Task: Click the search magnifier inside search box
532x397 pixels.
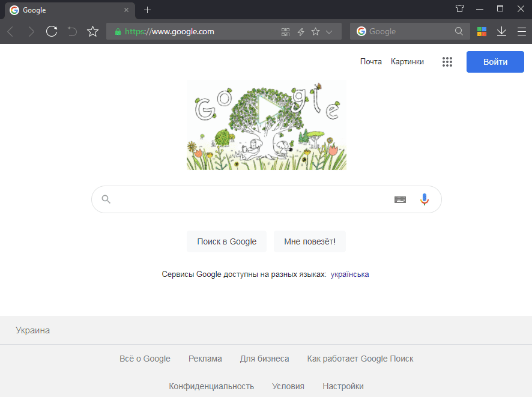Action: tap(106, 199)
